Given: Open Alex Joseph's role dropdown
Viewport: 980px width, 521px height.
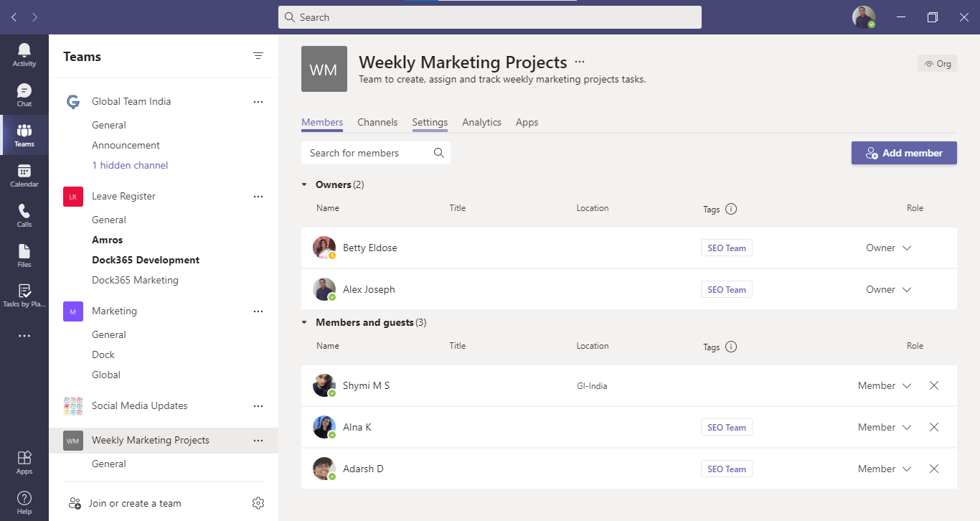Looking at the screenshot, I should pyautogui.click(x=888, y=289).
